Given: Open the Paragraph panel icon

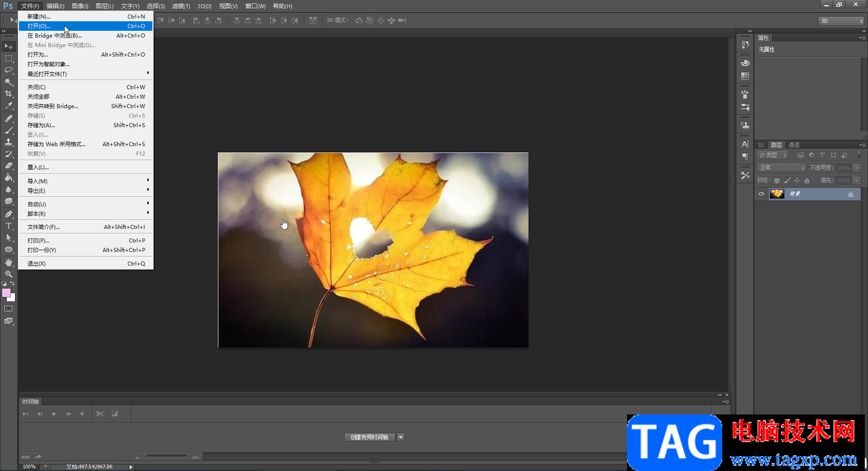Looking at the screenshot, I should (x=745, y=157).
